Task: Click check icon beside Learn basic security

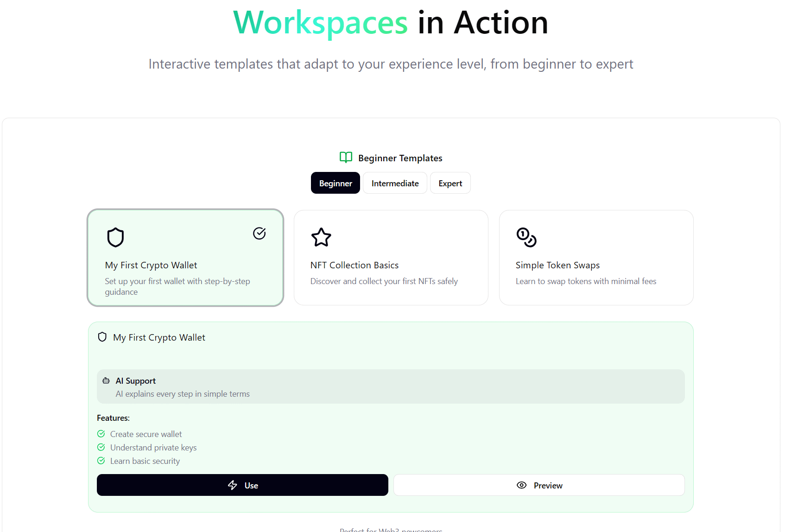Action: point(101,461)
